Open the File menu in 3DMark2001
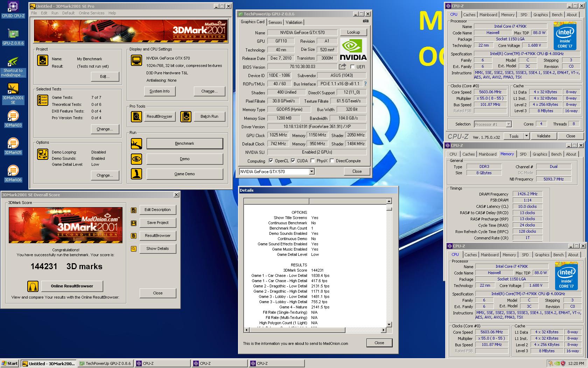The height and width of the screenshot is (368, 588). (34, 13)
